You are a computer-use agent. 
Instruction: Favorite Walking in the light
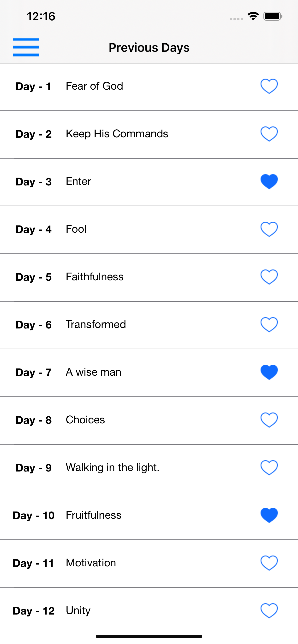[269, 468]
